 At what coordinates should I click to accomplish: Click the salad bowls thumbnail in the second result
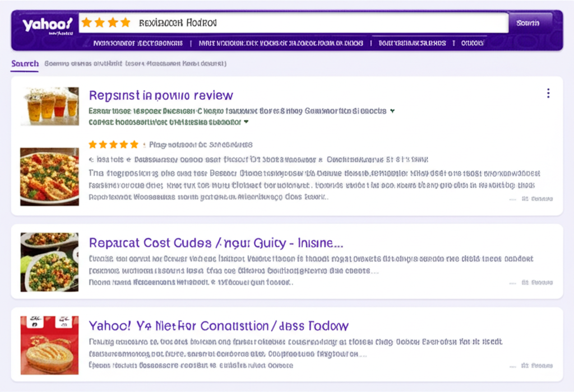pos(49,262)
